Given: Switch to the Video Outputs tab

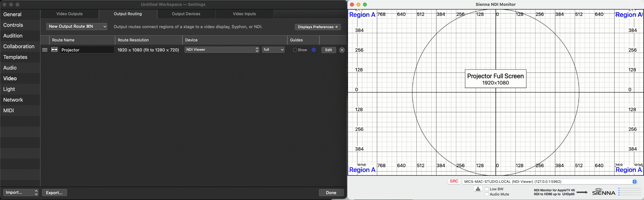Looking at the screenshot, I should tap(70, 14).
